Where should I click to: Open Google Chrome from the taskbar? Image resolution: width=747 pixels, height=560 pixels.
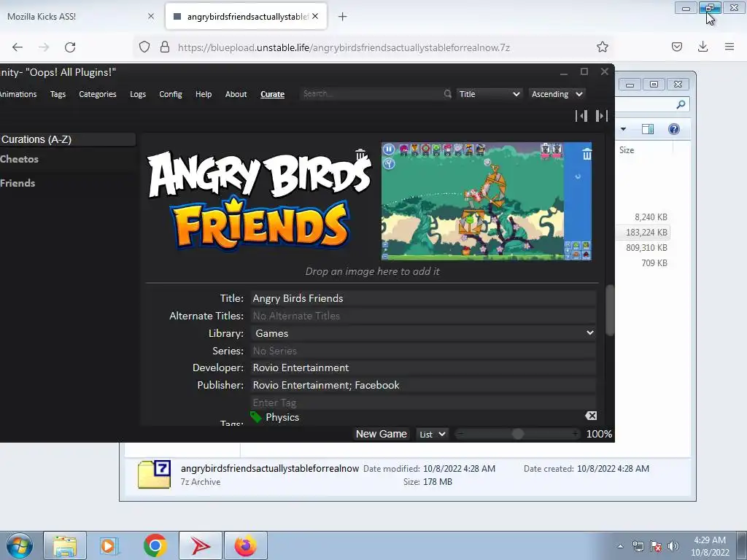tap(155, 545)
